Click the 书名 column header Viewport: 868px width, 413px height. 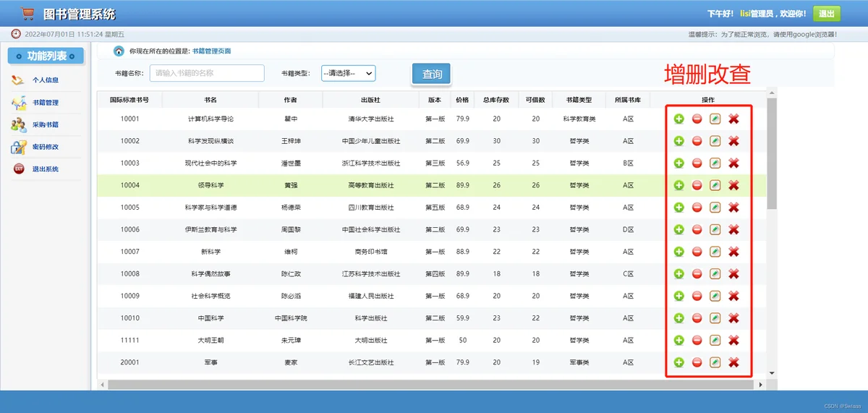click(210, 100)
